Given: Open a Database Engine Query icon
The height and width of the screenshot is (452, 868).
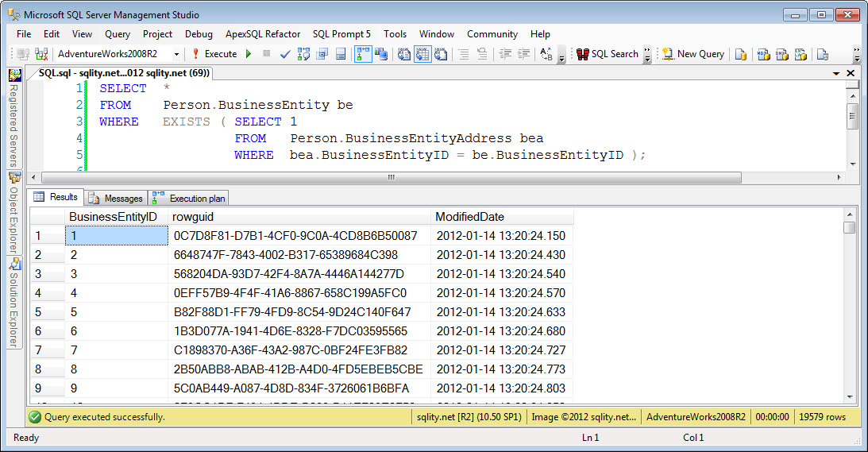Looking at the screenshot, I should [741, 54].
